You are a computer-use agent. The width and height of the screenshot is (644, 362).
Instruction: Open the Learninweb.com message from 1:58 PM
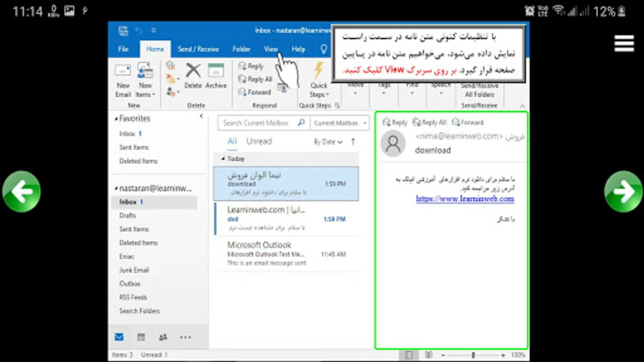pos(286,219)
